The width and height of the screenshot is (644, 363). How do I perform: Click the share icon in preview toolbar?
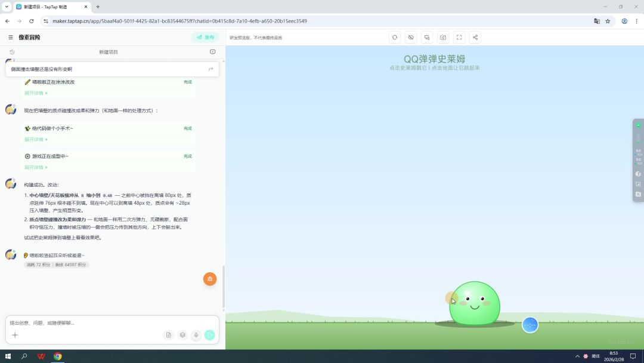pos(475,38)
